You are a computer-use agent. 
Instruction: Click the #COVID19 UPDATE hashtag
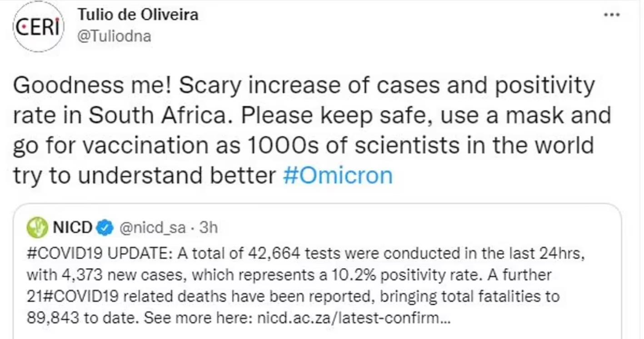(x=99, y=254)
